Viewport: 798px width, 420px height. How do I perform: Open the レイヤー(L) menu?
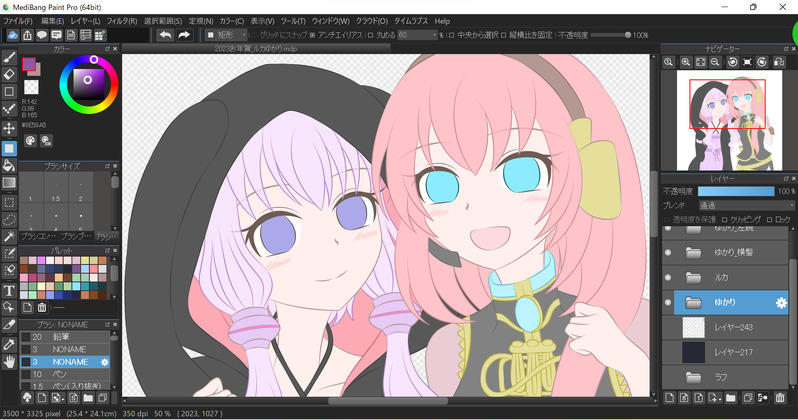[x=86, y=21]
